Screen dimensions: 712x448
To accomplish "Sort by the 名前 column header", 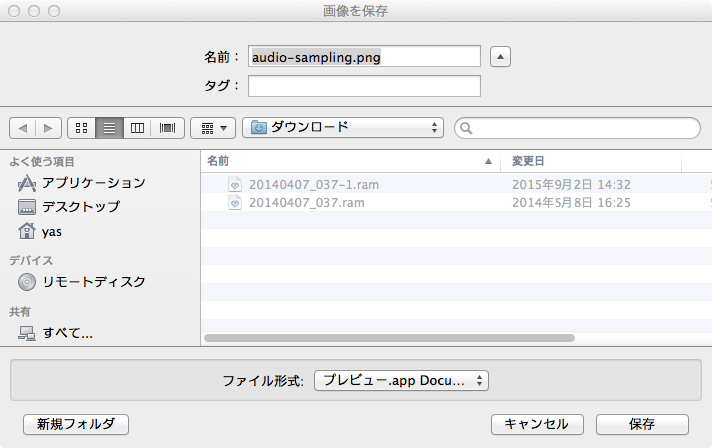I will point(351,161).
